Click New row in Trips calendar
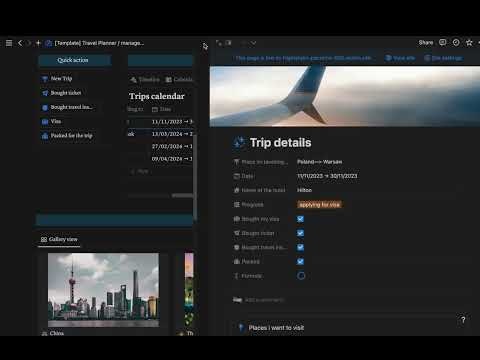This screenshot has width=480, height=360. 139,171
